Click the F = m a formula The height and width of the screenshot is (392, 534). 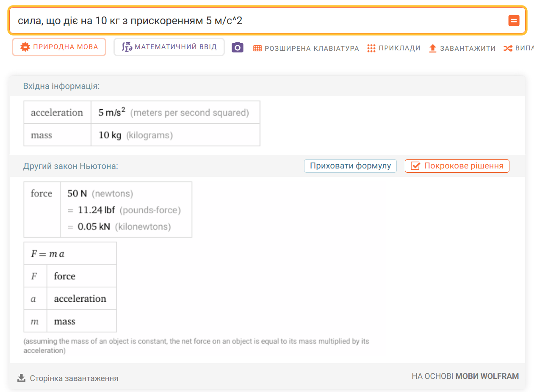pyautogui.click(x=48, y=254)
